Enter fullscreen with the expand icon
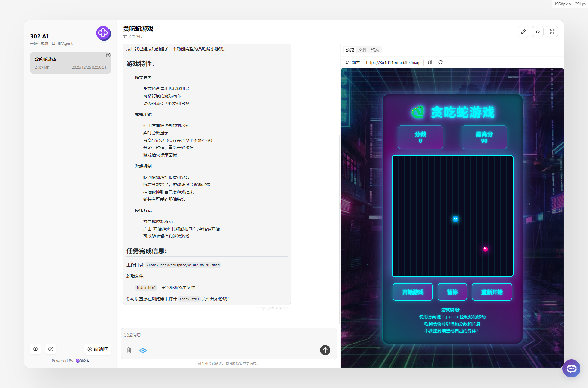The image size is (588, 388). 552,32
